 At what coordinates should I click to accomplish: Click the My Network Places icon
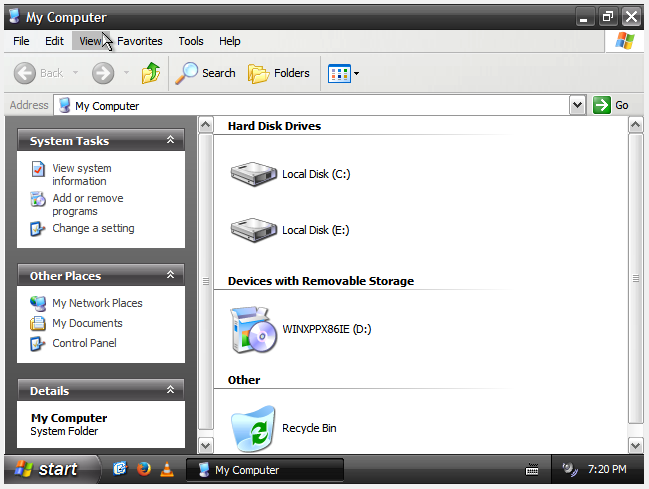pyautogui.click(x=38, y=304)
